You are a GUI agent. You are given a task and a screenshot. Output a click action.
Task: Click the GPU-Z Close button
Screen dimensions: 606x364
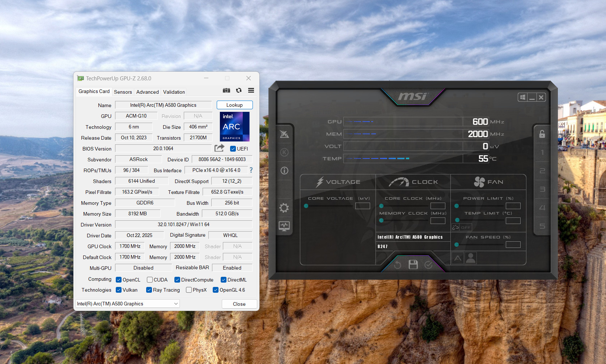239,304
